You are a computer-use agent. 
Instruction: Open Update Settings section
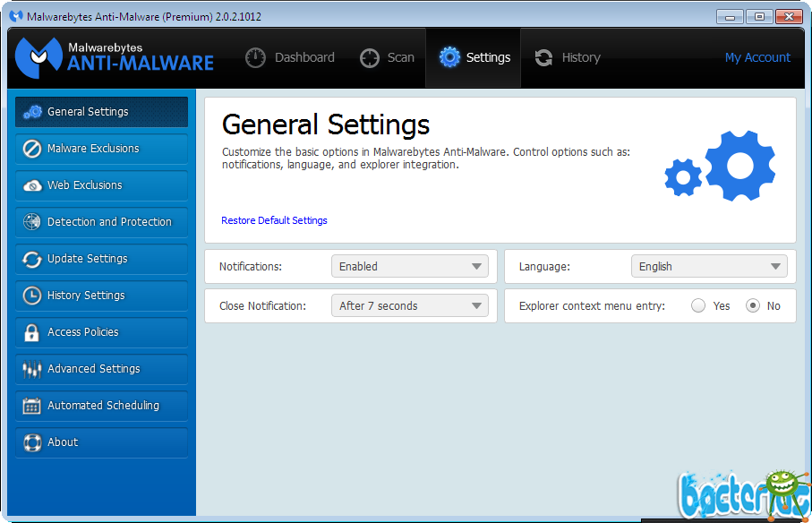coord(101,259)
